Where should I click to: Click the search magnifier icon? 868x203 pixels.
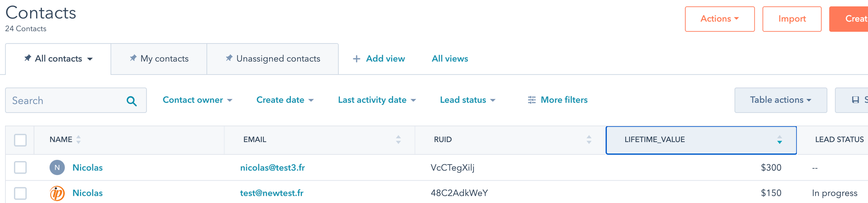point(131,101)
